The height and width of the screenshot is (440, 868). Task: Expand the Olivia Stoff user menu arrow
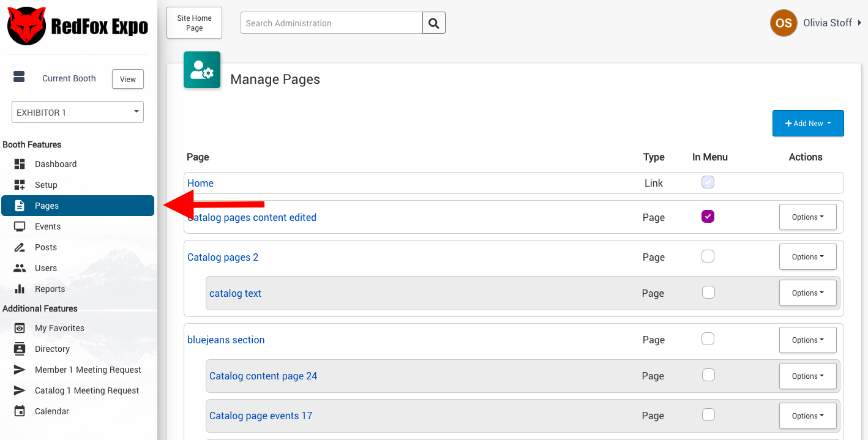pyautogui.click(x=859, y=23)
